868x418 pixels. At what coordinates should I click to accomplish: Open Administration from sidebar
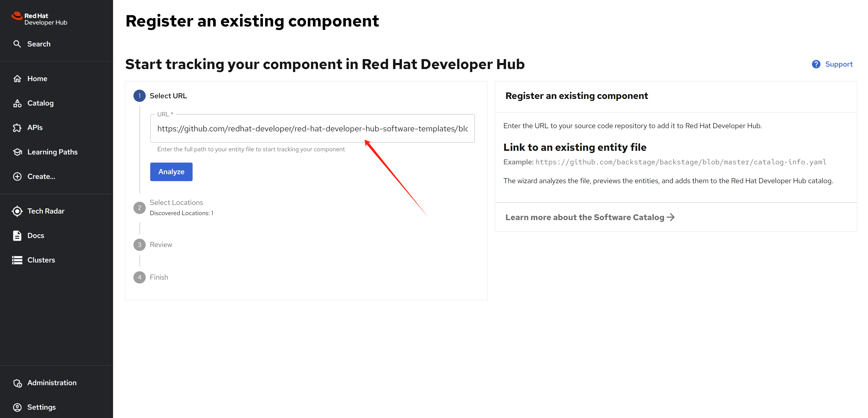(x=52, y=383)
